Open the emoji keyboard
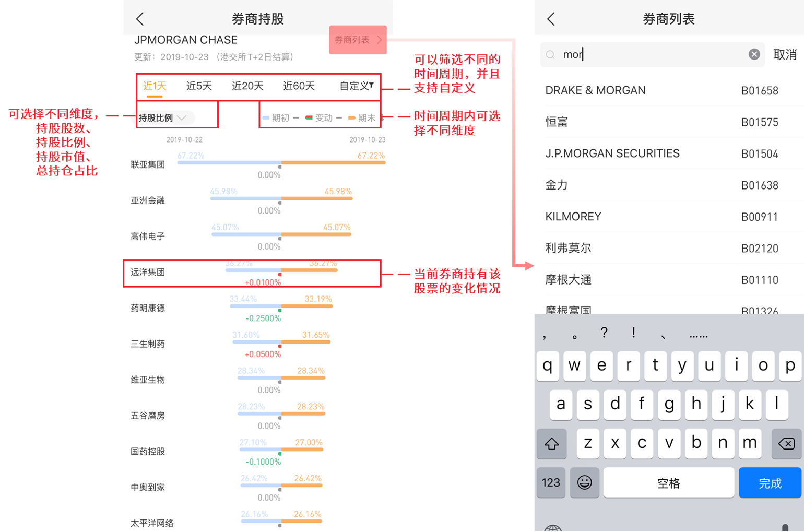 pyautogui.click(x=585, y=482)
